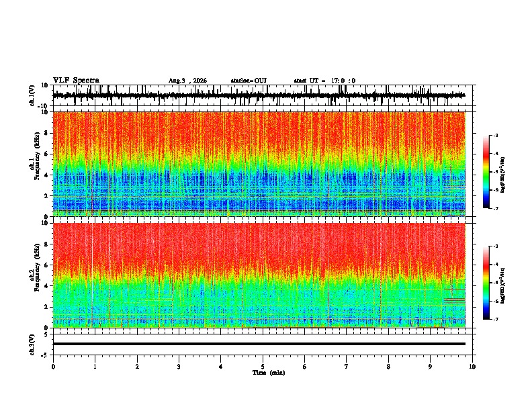Click the "ch.3(V)" bottom panel axis label
The image size is (532, 411).
pyautogui.click(x=32, y=345)
